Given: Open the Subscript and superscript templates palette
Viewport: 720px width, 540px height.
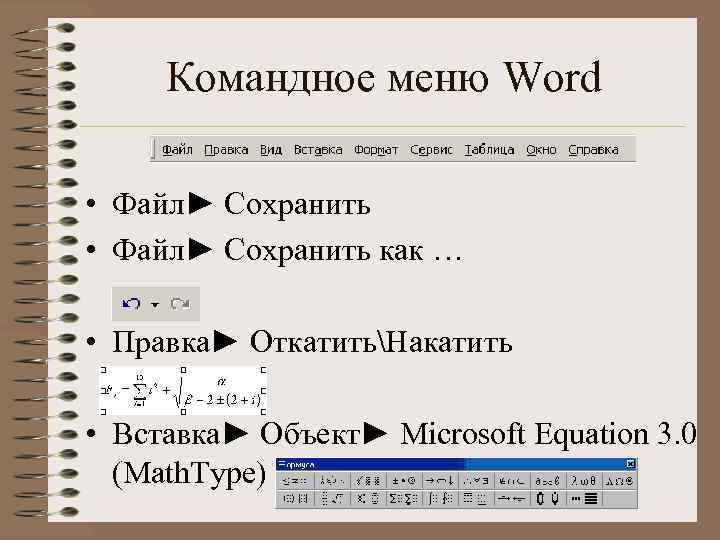Looking at the screenshot, I should (368, 498).
